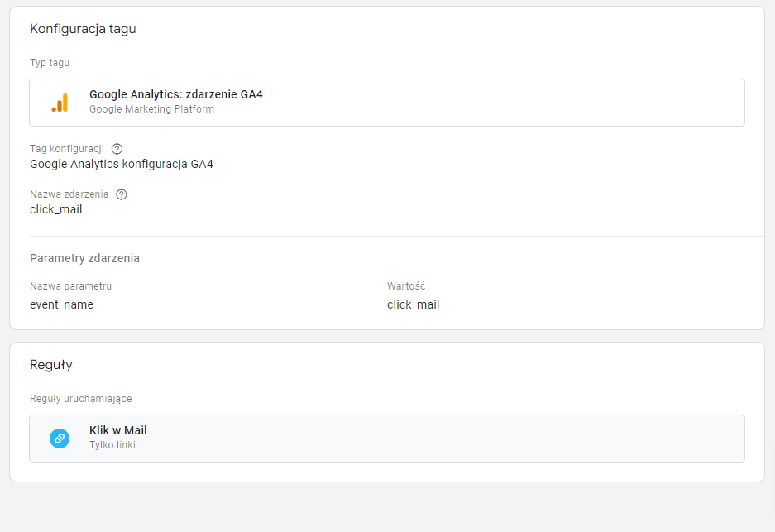Open the Klik w Mail trigger

[387, 439]
